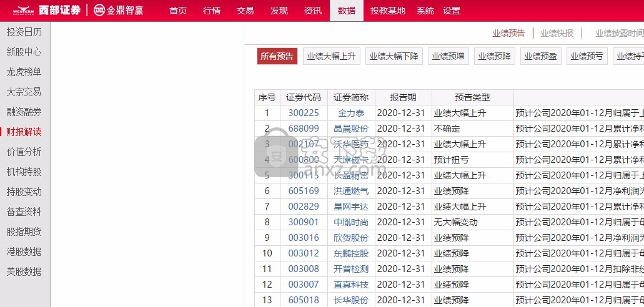Open stock 金力泰
Screen dimensions: 644x307
point(351,113)
